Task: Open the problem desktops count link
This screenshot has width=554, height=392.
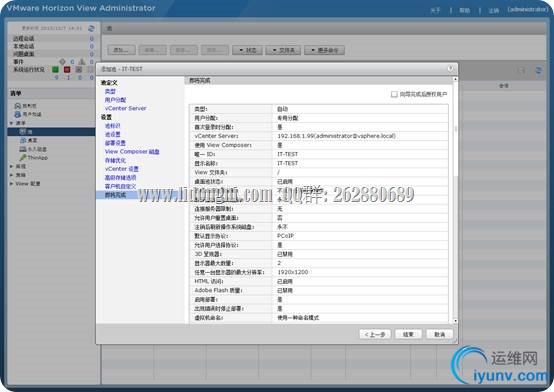Action: coord(92,54)
